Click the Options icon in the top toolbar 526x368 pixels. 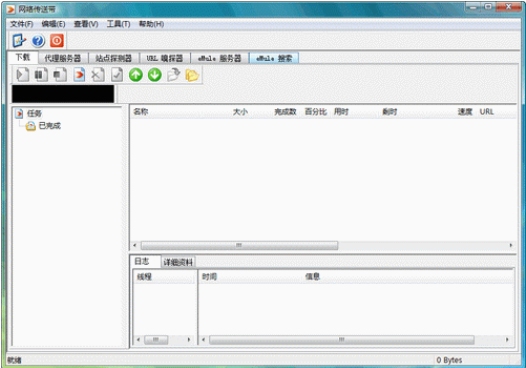[x=19, y=41]
